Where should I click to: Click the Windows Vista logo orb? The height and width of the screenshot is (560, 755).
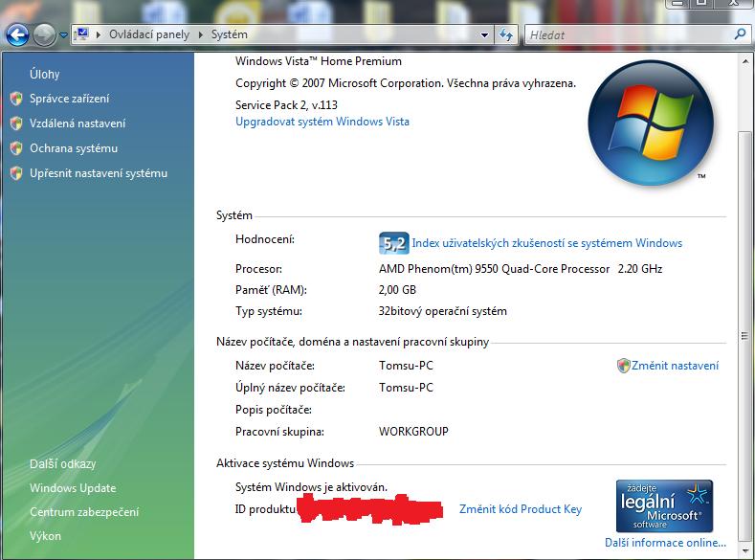click(x=650, y=123)
